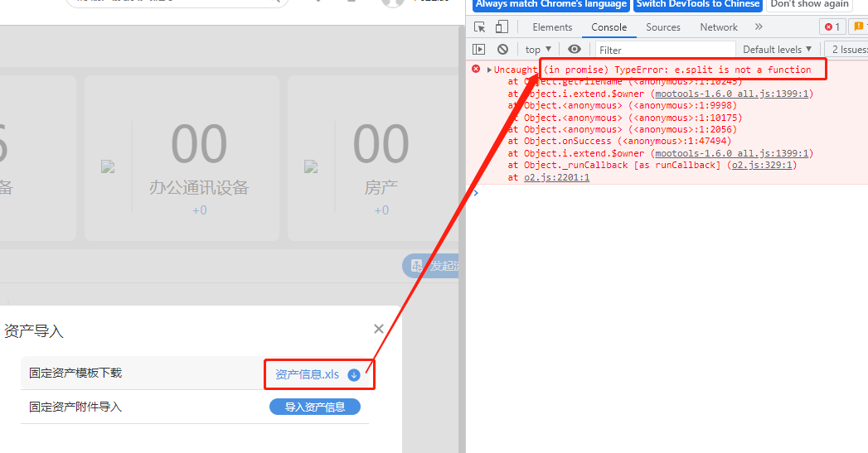Expand the Uncaught error stack trace triangle
This screenshot has height=453, width=868.
point(489,70)
